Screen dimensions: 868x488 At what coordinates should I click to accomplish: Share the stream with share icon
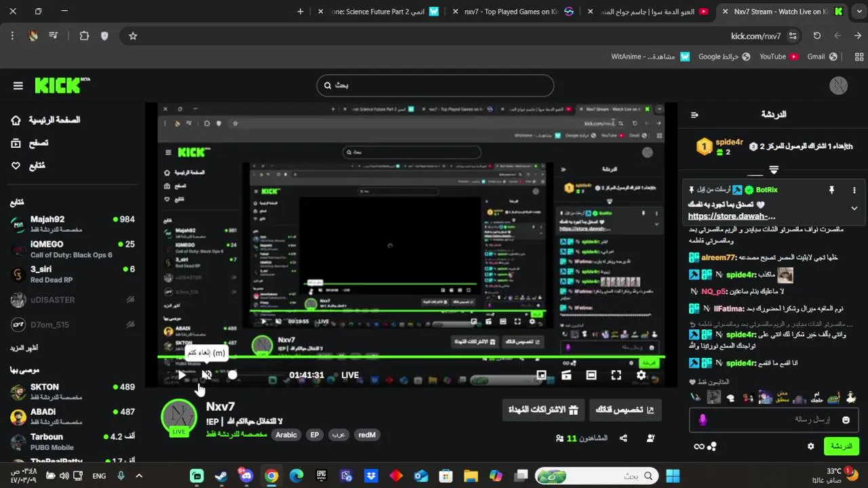(x=623, y=439)
